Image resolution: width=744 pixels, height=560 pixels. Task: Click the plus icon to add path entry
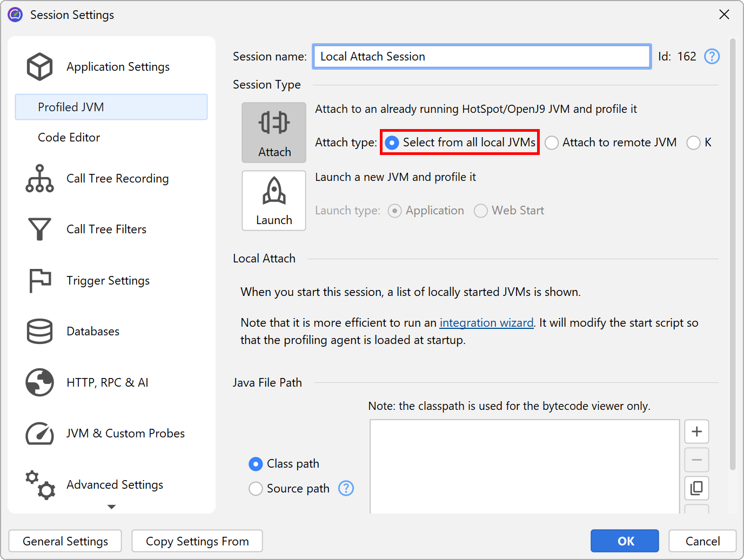tap(696, 431)
